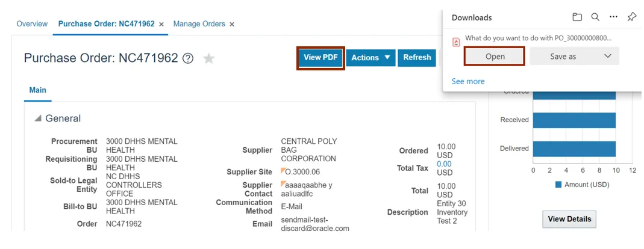644x249 pixels.
Task: Click the help question mark icon
Action: [188, 58]
